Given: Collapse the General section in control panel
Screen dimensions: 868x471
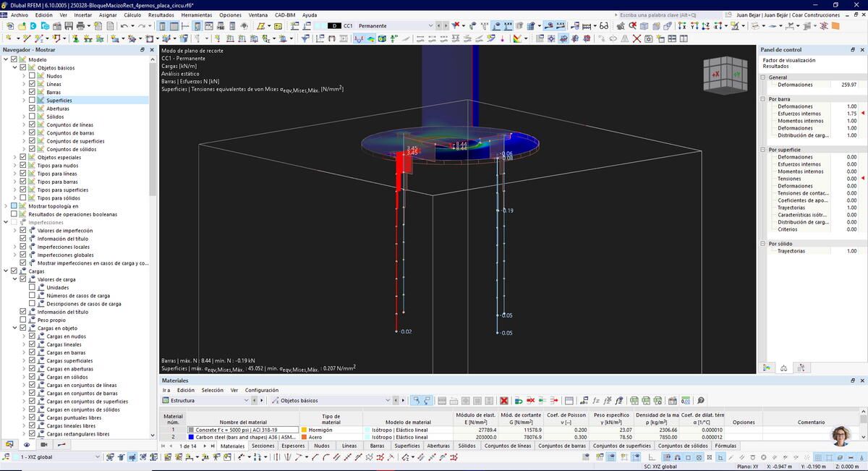Looking at the screenshot, I should [x=763, y=77].
